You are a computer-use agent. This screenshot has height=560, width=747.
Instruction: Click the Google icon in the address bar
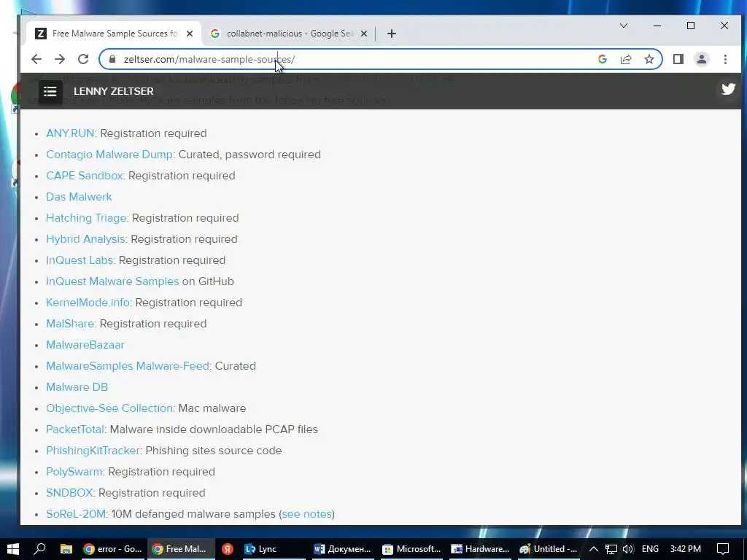coord(602,59)
